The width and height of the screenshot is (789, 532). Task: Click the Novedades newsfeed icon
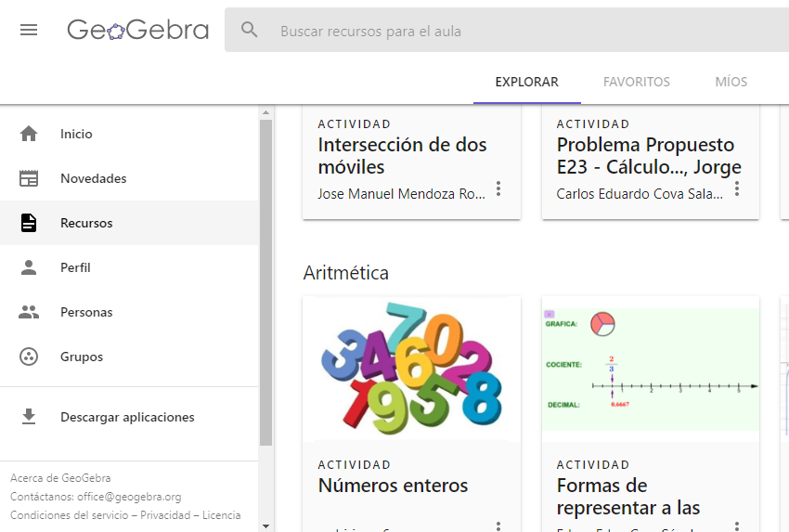[29, 178]
